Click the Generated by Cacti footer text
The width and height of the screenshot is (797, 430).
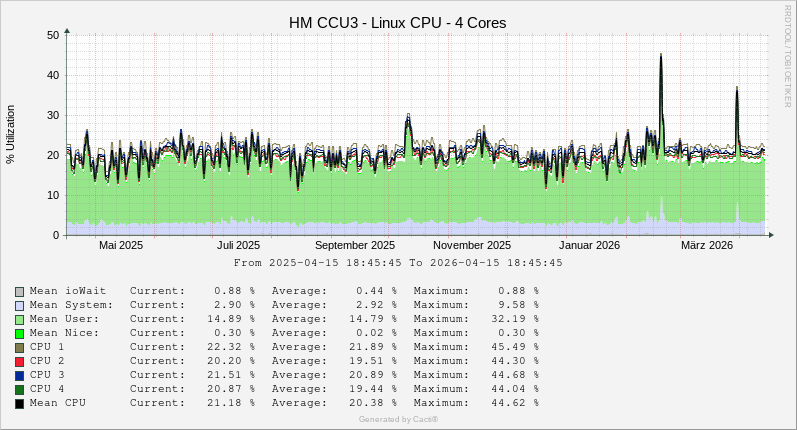[398, 419]
